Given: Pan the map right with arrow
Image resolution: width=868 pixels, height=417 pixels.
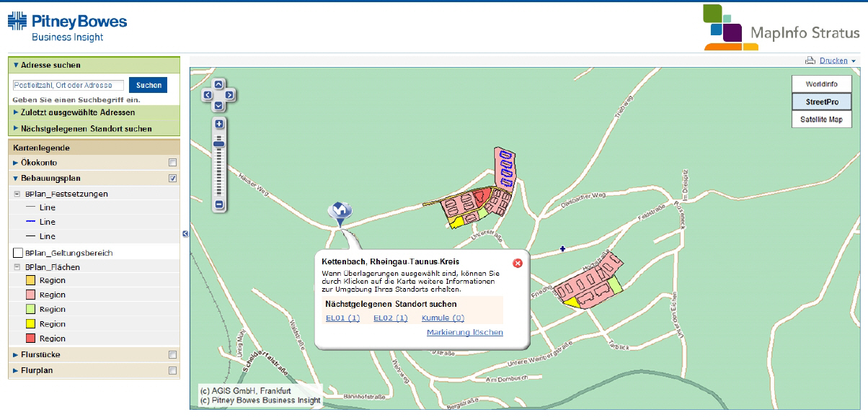Looking at the screenshot, I should pos(229,94).
